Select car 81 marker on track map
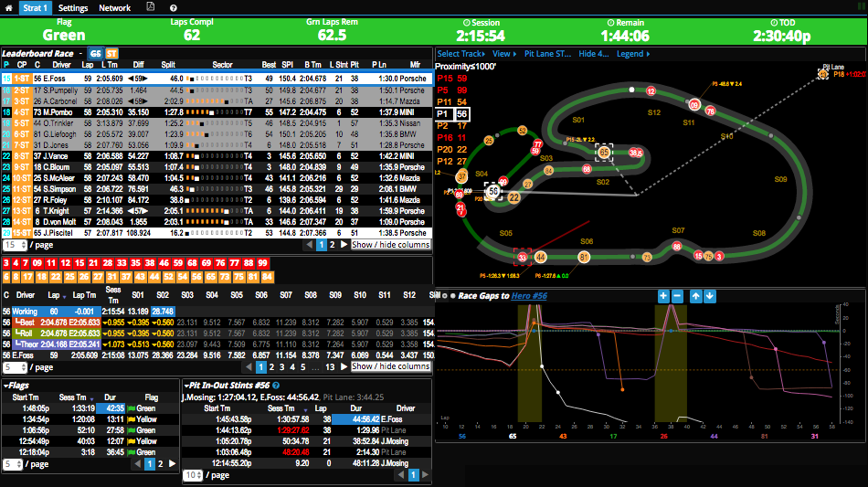The image size is (868, 487). 584,258
